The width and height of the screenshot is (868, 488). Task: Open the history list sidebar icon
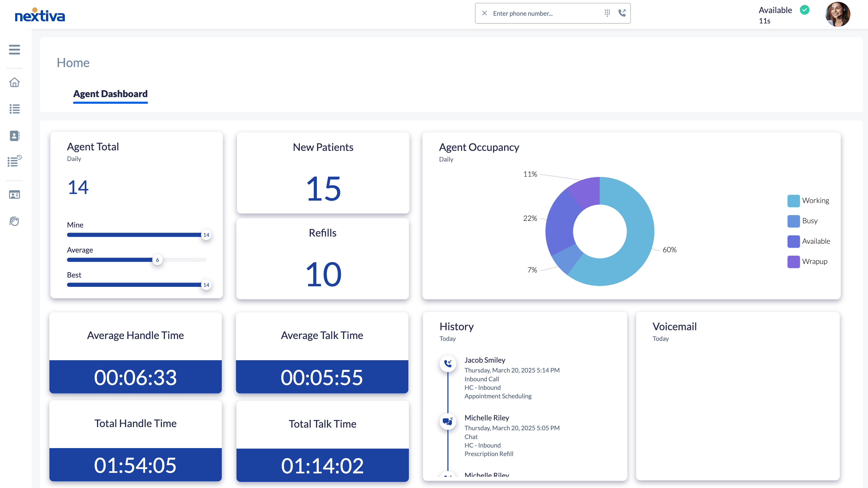[14, 162]
